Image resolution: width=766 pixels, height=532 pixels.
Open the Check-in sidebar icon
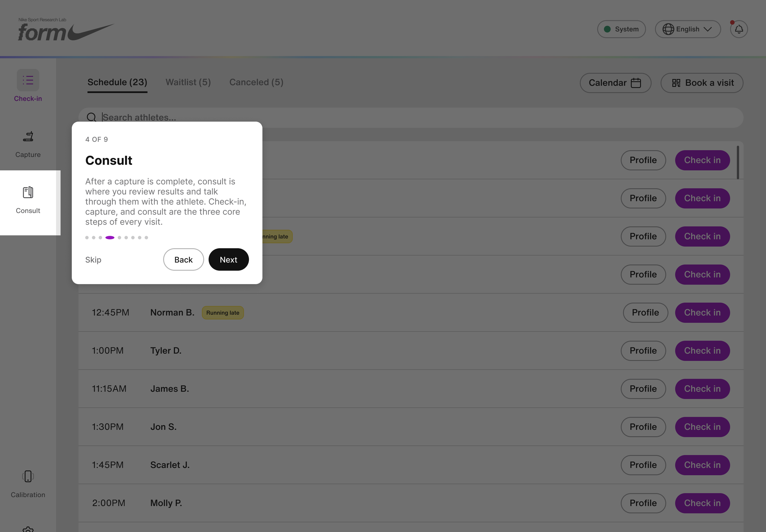click(x=28, y=80)
